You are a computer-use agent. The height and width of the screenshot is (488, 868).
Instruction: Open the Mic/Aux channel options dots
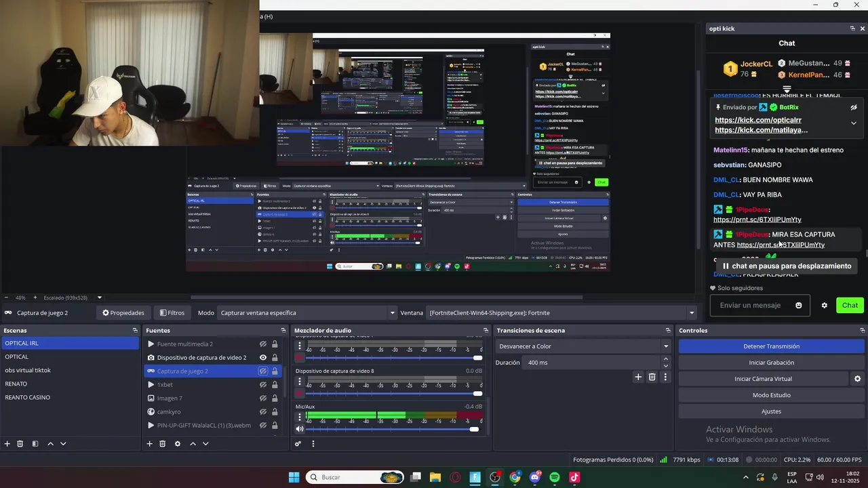pyautogui.click(x=300, y=416)
